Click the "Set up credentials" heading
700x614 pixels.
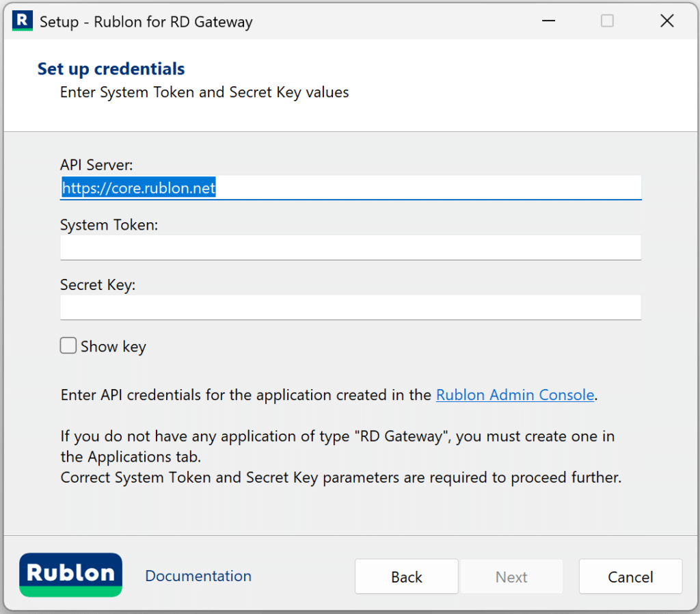[111, 69]
